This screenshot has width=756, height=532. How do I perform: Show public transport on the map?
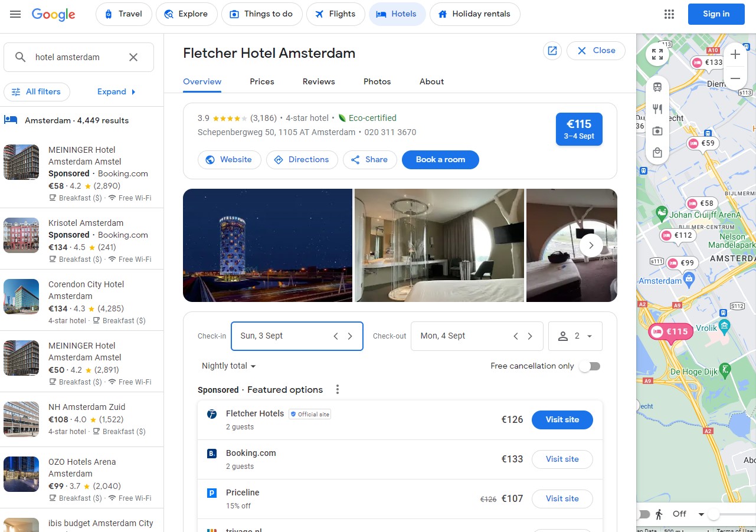657,87
